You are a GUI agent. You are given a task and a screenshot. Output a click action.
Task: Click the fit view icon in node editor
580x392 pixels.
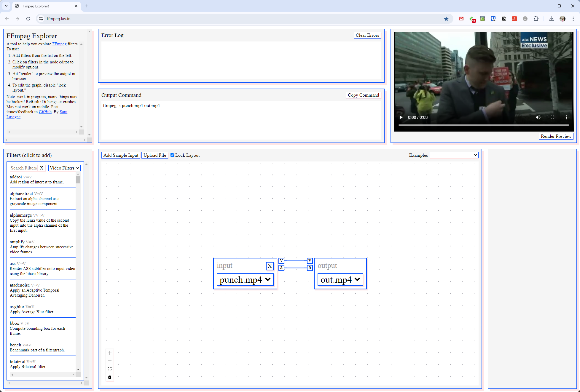point(110,369)
